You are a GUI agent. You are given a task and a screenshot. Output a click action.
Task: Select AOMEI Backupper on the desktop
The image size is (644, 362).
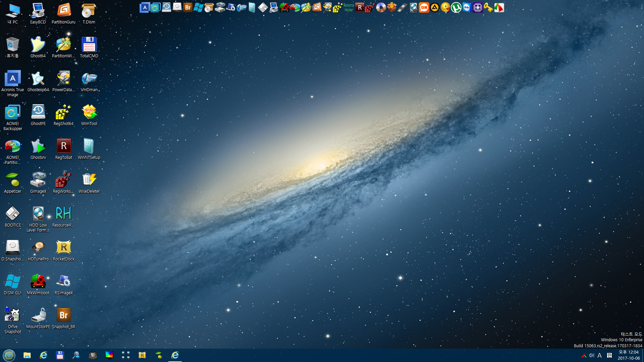click(13, 118)
